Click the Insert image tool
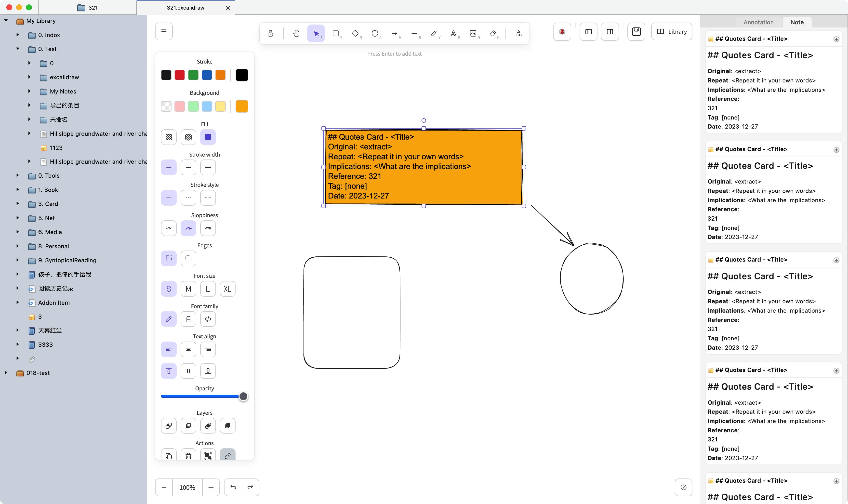The height and width of the screenshot is (504, 848). tap(473, 33)
